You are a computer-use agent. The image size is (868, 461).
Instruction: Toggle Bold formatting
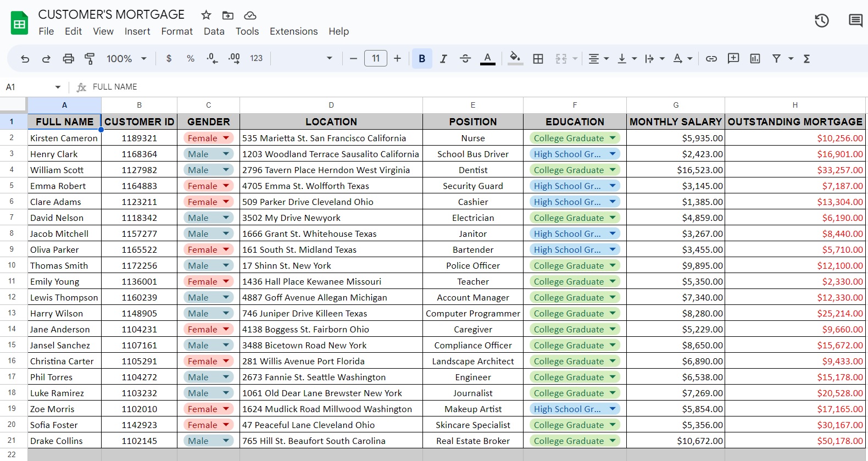422,59
